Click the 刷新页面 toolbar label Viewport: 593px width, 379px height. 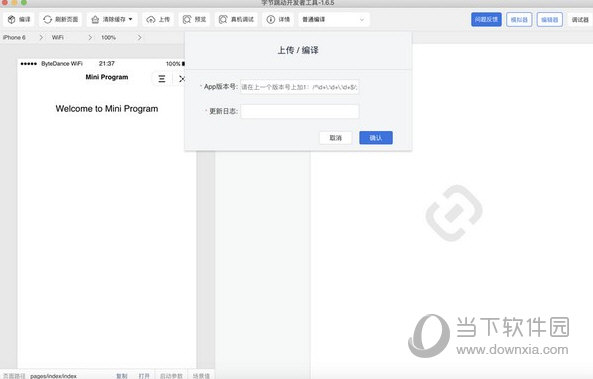pyautogui.click(x=67, y=19)
